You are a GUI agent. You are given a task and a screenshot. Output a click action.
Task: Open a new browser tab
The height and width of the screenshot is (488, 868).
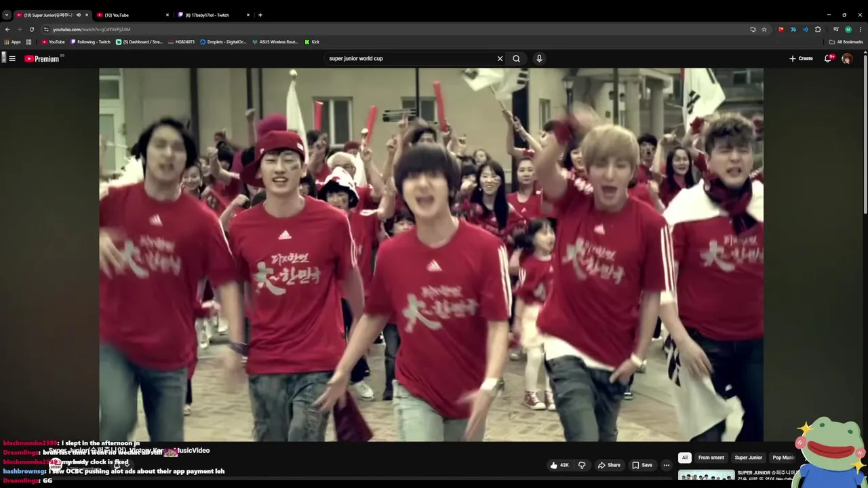coord(260,15)
